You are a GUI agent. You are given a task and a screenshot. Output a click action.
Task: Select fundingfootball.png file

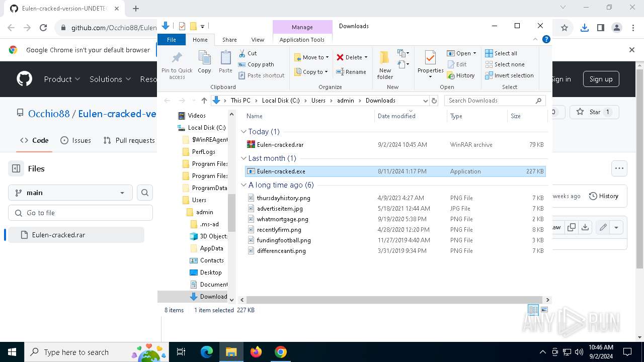pos(395,240)
